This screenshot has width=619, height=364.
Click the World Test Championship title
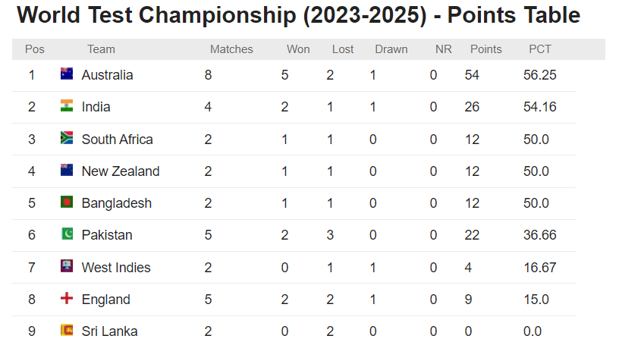click(x=298, y=15)
